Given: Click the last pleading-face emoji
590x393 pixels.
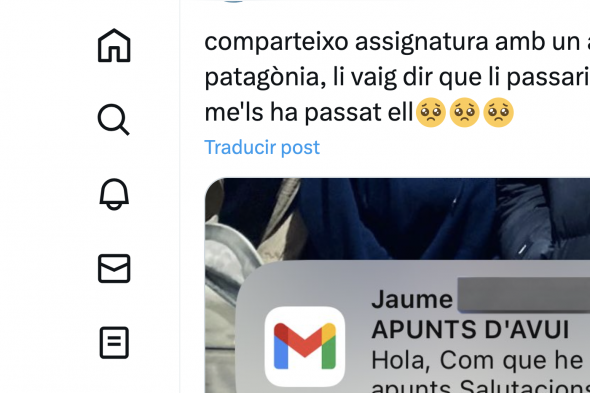Looking at the screenshot, I should point(499,112).
